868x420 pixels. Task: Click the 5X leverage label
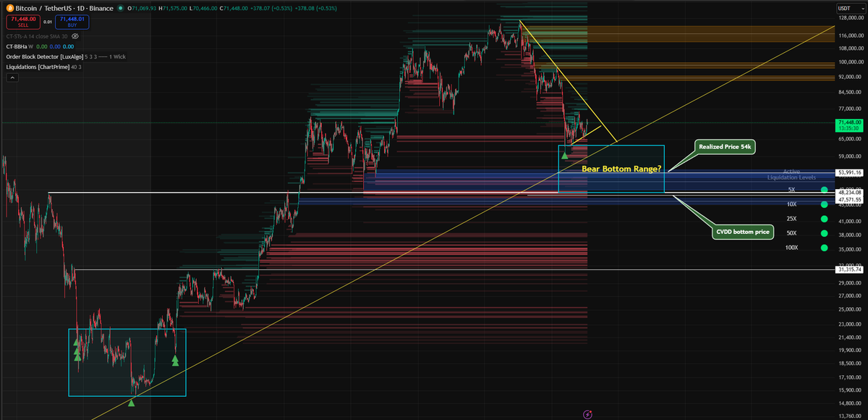click(x=791, y=190)
